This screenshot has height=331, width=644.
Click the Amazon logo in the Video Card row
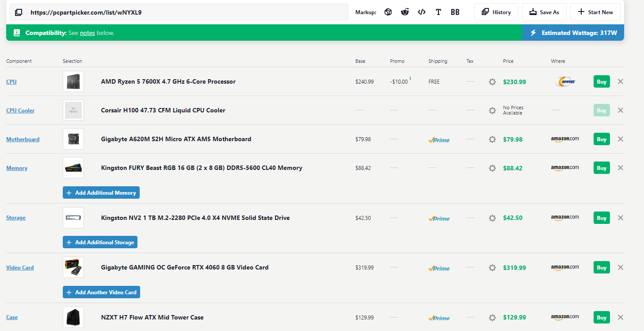tap(565, 267)
